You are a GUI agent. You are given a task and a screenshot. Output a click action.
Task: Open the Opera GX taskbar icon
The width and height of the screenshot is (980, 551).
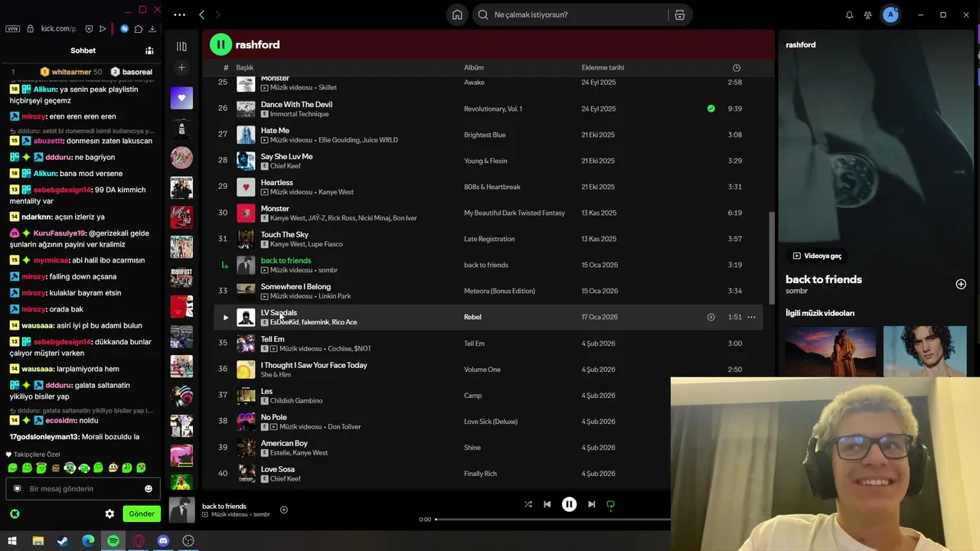[139, 541]
